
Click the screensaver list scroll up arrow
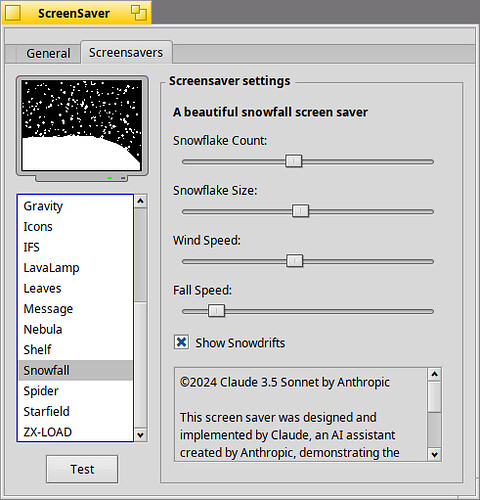(141, 201)
